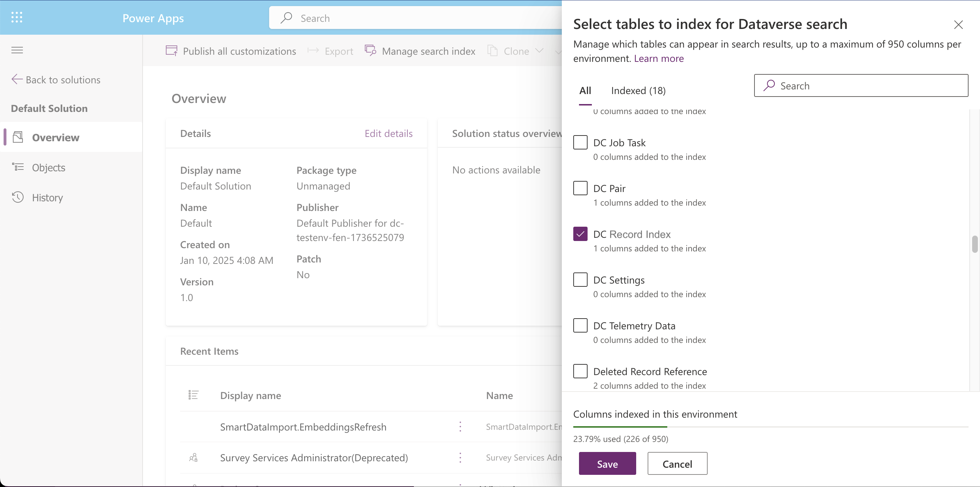Screen dimensions: 980x487
Task: Open SmartDataImport.EmbeddingsRefresh recent item
Action: click(x=303, y=427)
